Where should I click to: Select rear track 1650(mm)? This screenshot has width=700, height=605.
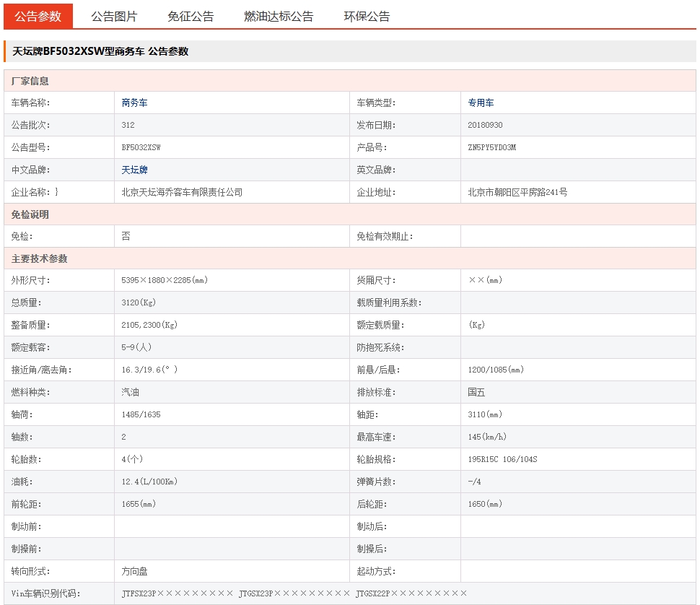485,504
